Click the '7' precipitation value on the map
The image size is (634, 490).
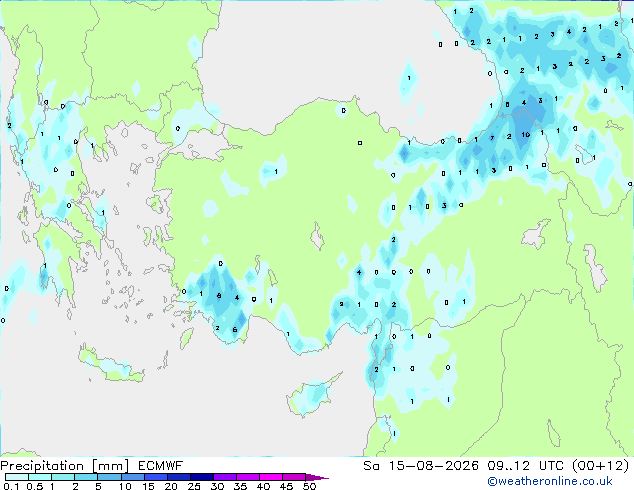point(492,138)
